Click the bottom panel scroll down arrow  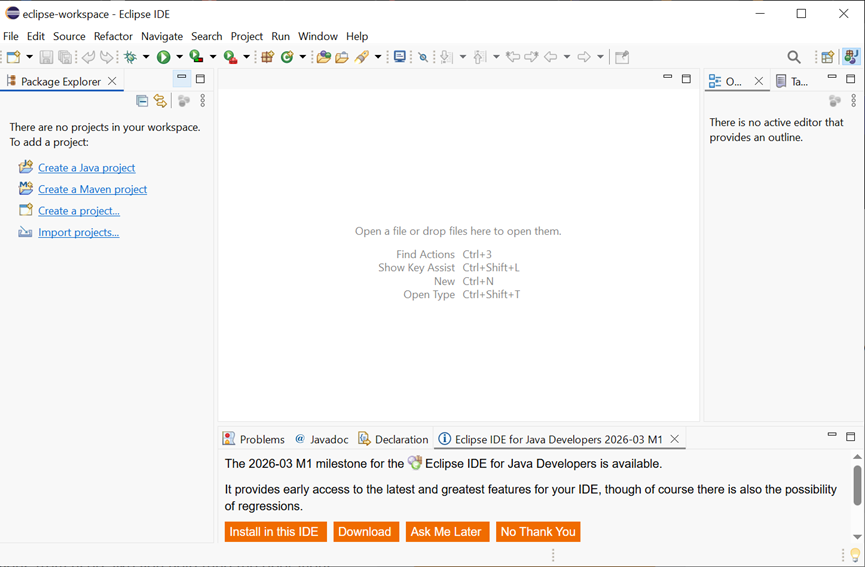point(857,537)
